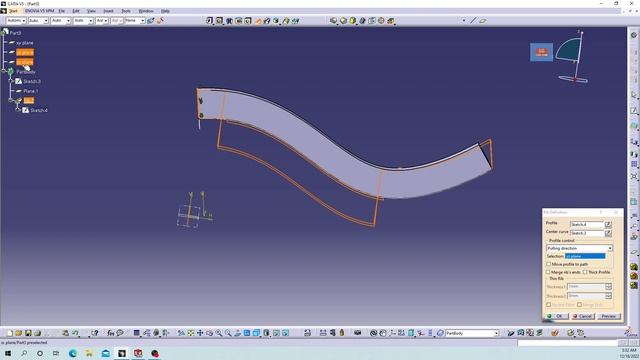The height and width of the screenshot is (360, 640).
Task: Click the Sketcher icon on the right toolbar
Action: point(634,111)
